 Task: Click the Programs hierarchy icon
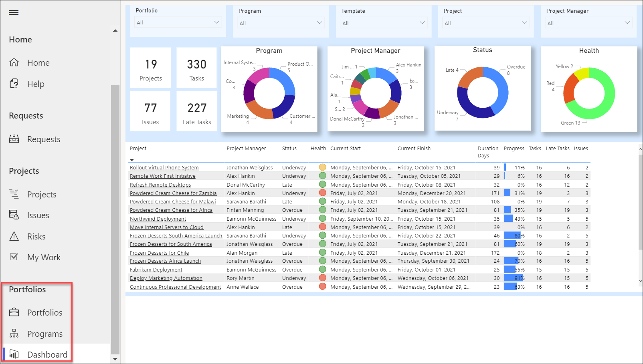[14, 334]
